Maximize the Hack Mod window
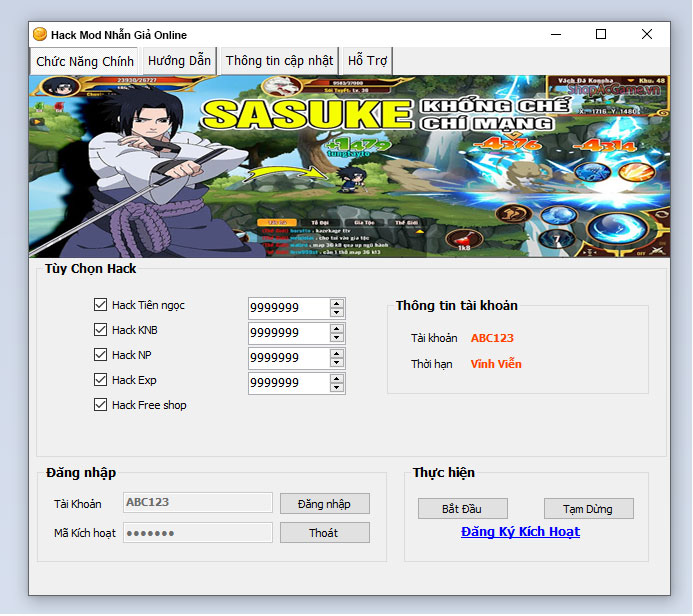The width and height of the screenshot is (693, 616). pyautogui.click(x=601, y=34)
